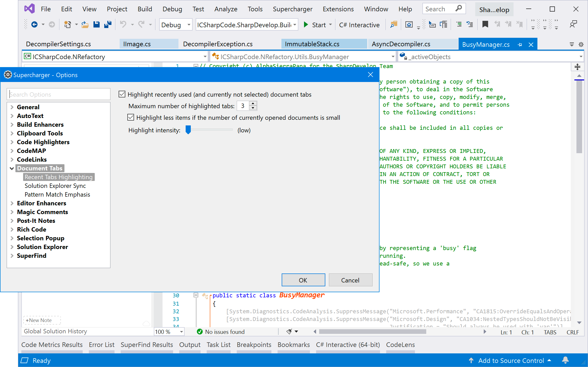Click the Navigate Backward arrow icon
588x367 pixels.
(x=34, y=25)
